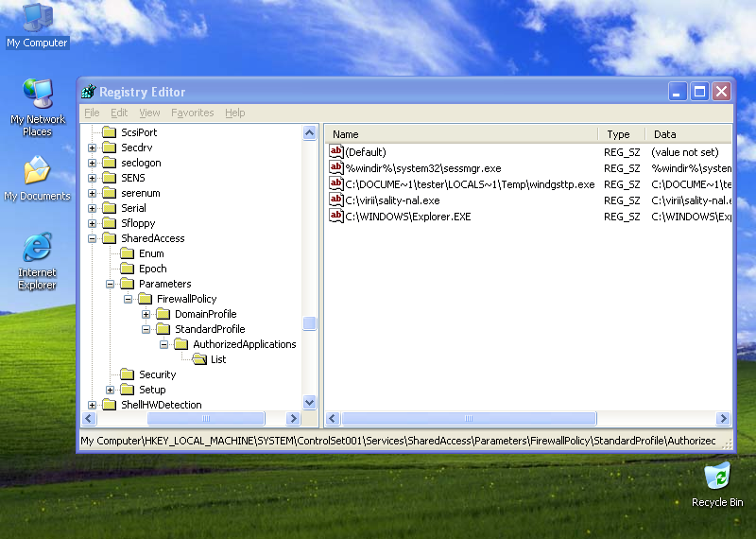Screen dimensions: 756x539
Task: Select the DomainProfile tree label
Action: (x=205, y=314)
